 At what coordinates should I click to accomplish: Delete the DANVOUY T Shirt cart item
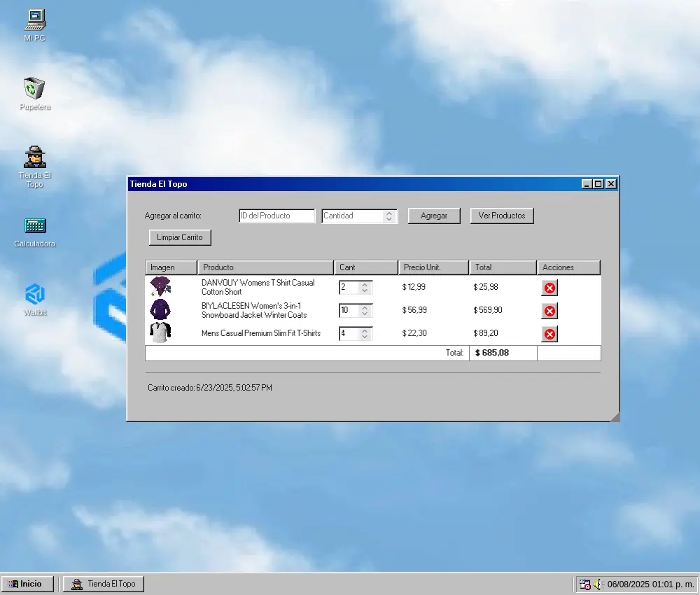click(x=549, y=288)
